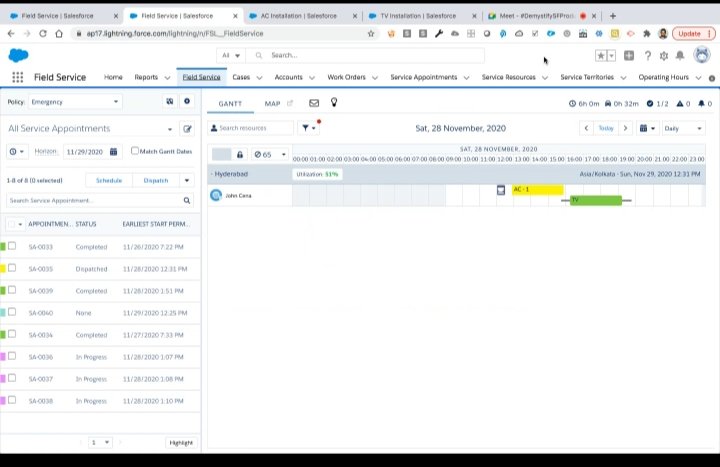The image size is (720, 467).
Task: Open the Favorites star icon
Action: point(600,56)
